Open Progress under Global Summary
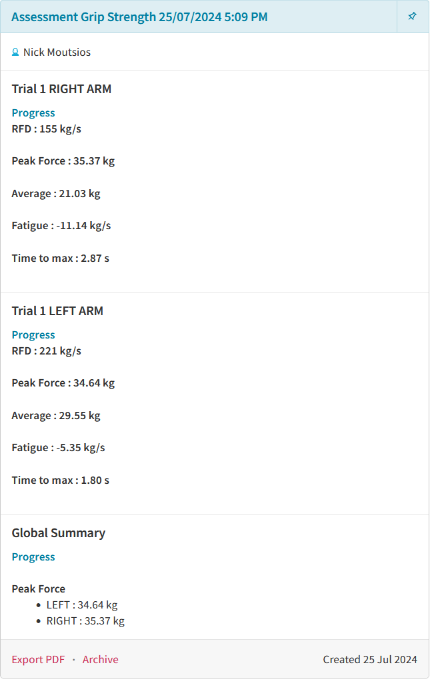 pyautogui.click(x=33, y=557)
